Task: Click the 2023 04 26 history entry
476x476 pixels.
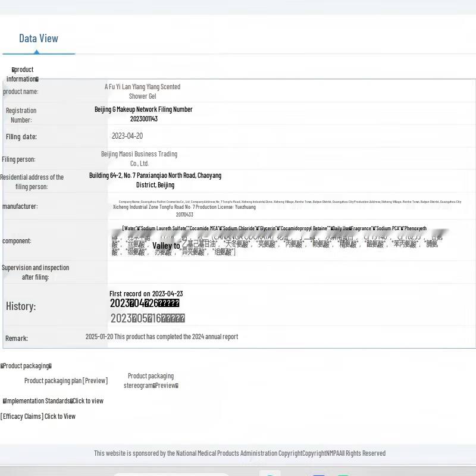Action: point(145,303)
